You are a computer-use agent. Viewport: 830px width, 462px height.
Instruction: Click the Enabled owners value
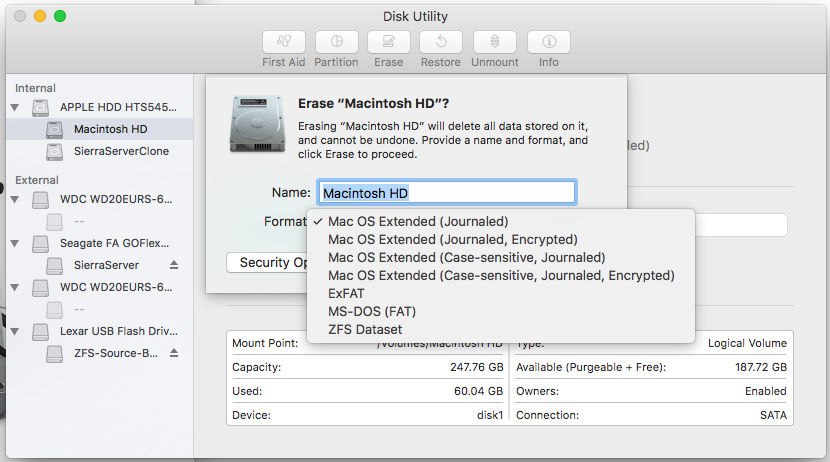765,391
